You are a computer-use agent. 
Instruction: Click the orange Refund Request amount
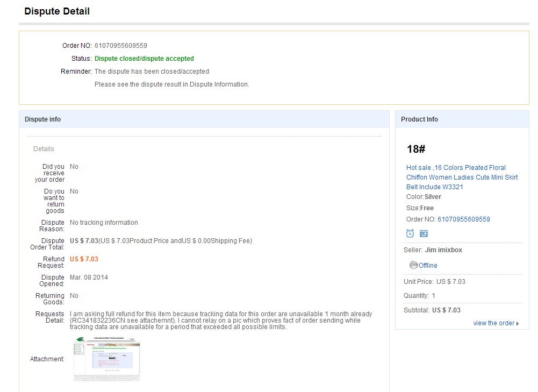pos(84,259)
